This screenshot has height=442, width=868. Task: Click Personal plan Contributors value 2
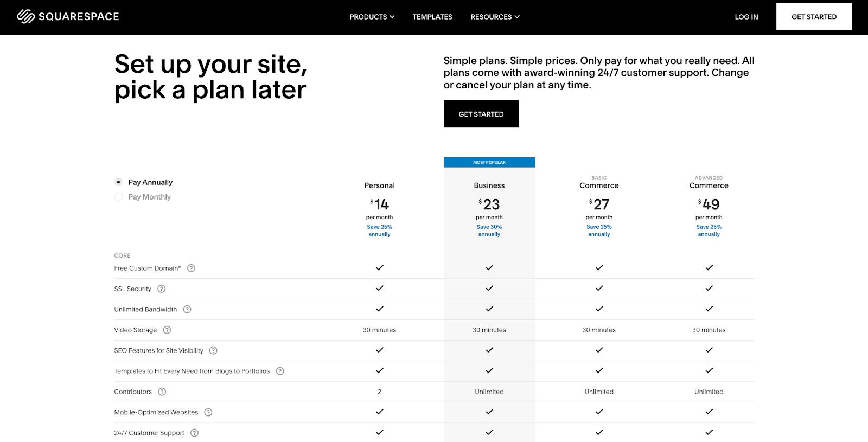pyautogui.click(x=379, y=392)
